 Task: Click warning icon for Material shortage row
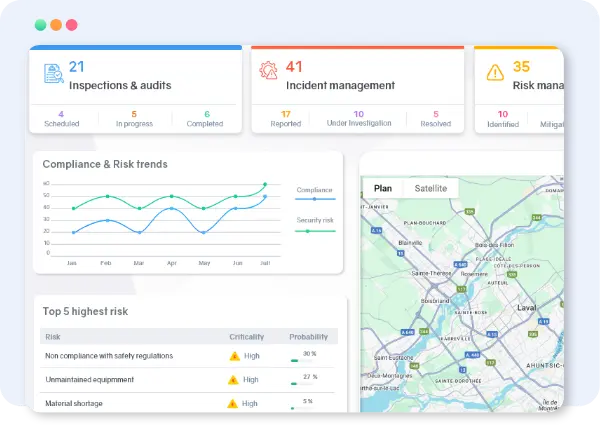pyautogui.click(x=234, y=404)
